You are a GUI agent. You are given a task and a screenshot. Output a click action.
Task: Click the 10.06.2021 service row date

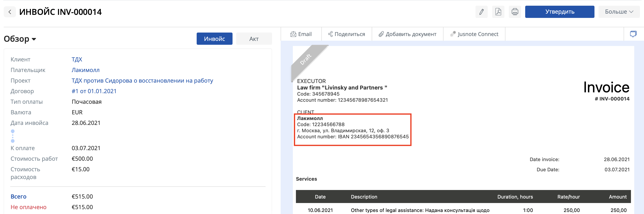pos(320,210)
